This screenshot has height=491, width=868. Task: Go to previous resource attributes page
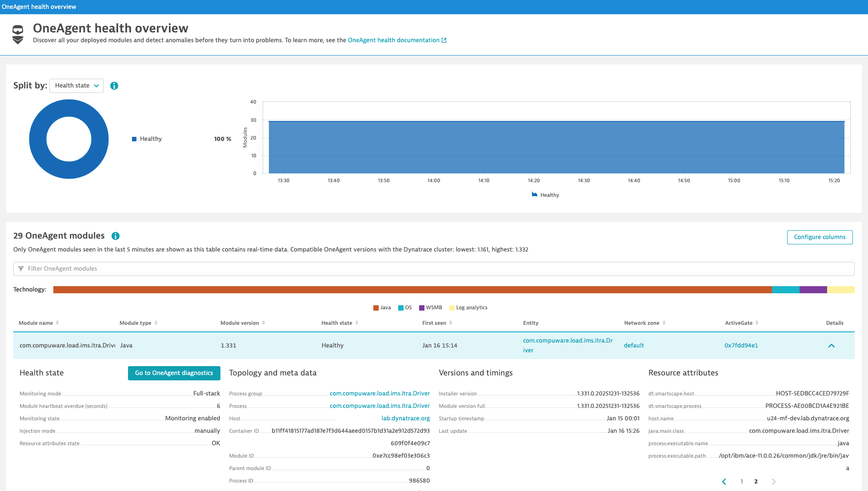coord(724,482)
